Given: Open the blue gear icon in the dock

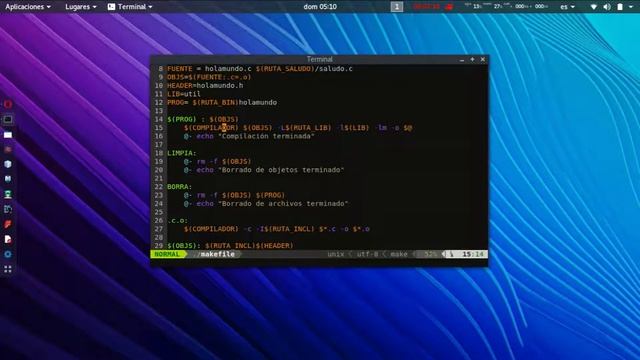Looking at the screenshot, I should (8, 254).
